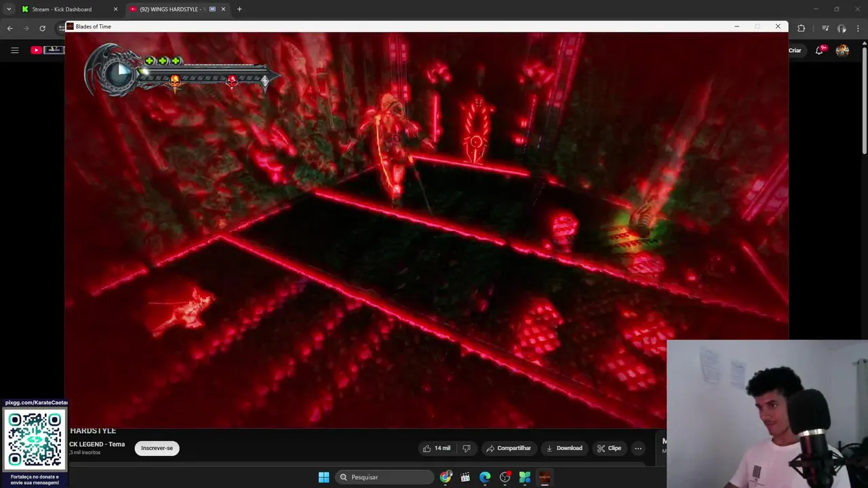868x488 pixels.
Task: Close the Stream - Kick Dashboard tab
Action: [x=115, y=9]
